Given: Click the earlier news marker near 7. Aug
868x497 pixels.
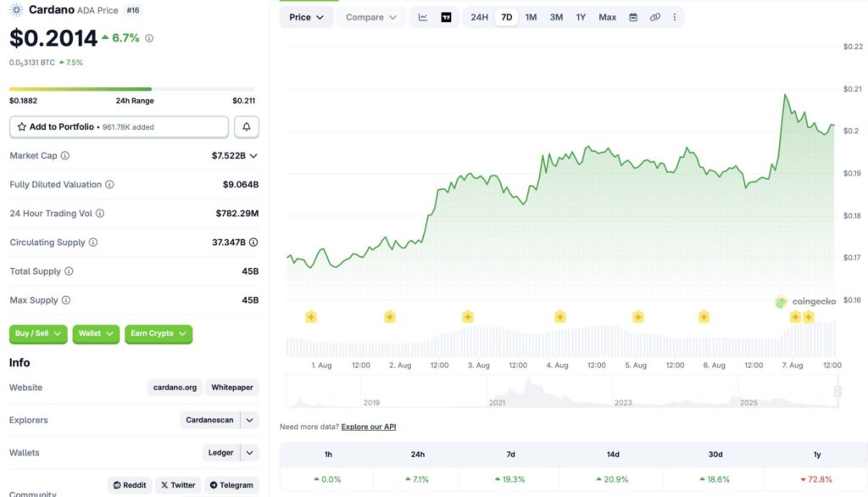Looking at the screenshot, I should tap(795, 317).
